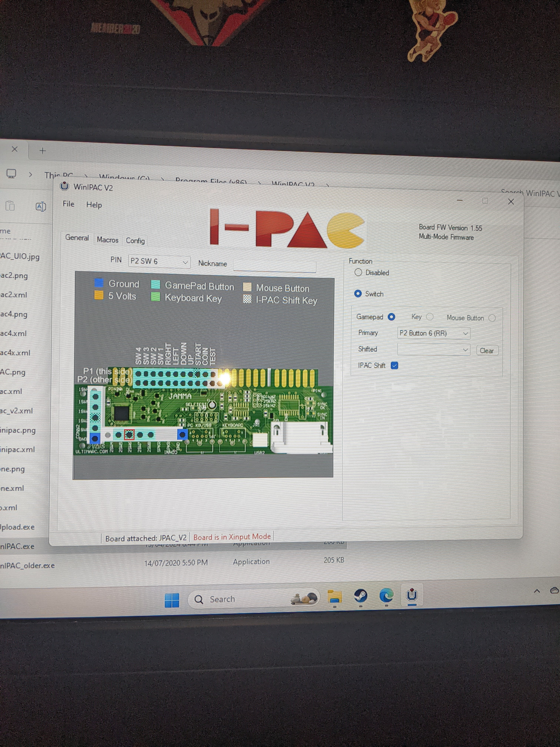Select the top pin of left vertical header
Viewport: 560px width, 747px height.
point(96,397)
